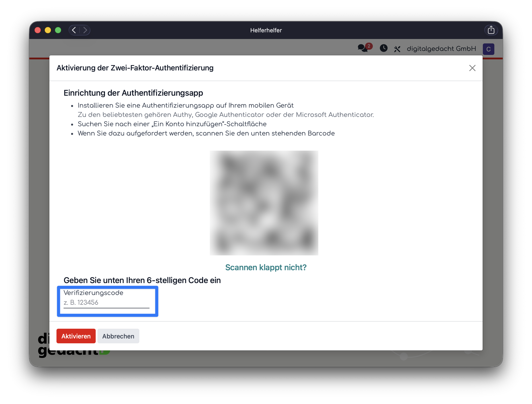Click the text 'Geben Sie unten Ihren 6-stelligen Code ein'
The image size is (532, 404).
pos(142,280)
